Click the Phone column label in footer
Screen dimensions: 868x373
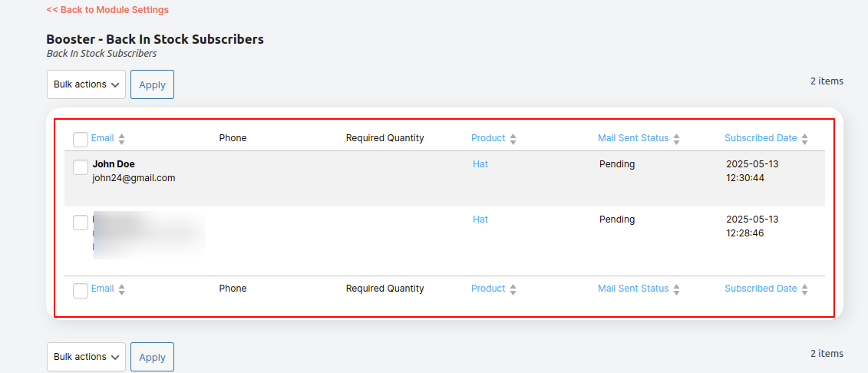pyautogui.click(x=233, y=289)
